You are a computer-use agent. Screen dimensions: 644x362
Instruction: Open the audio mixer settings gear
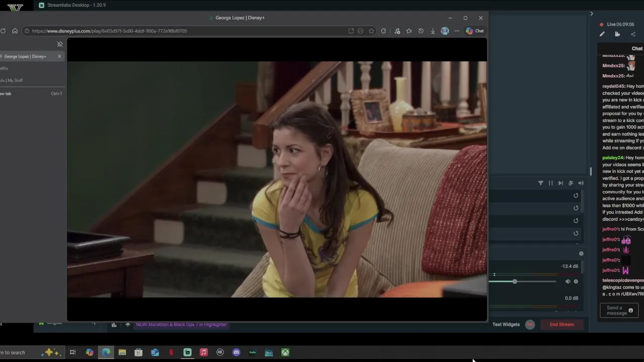click(x=581, y=254)
